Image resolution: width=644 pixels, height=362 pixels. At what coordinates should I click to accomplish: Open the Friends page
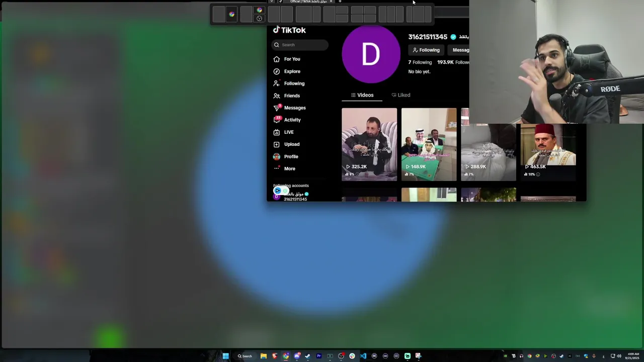[292, 96]
